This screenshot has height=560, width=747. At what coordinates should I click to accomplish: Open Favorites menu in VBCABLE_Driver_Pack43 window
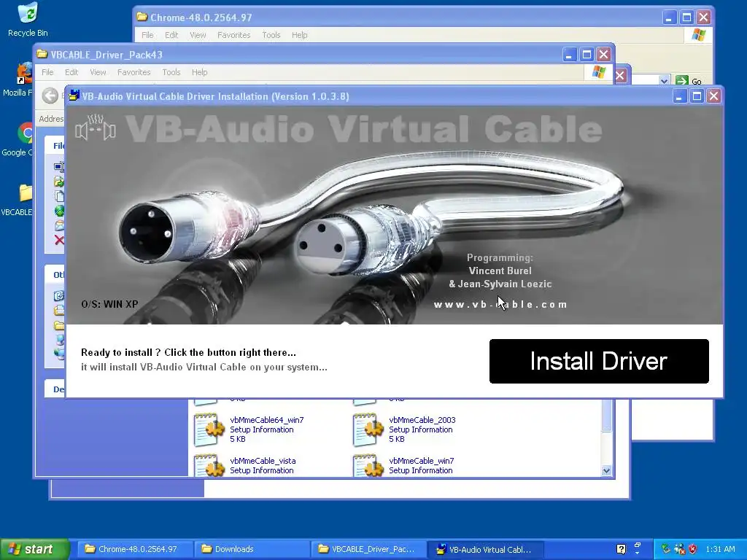pyautogui.click(x=134, y=72)
